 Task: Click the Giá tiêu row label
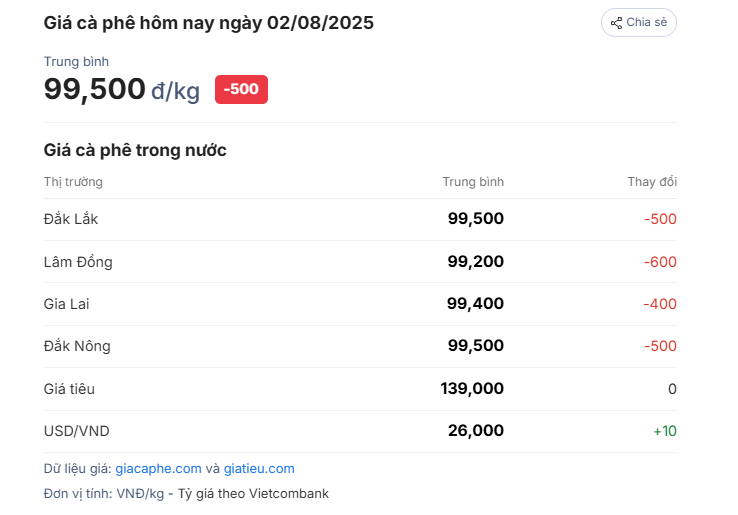click(x=69, y=389)
